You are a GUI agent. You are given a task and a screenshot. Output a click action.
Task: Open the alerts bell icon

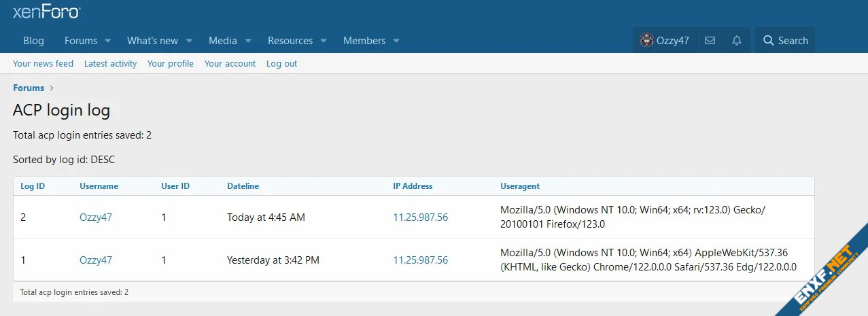[737, 41]
